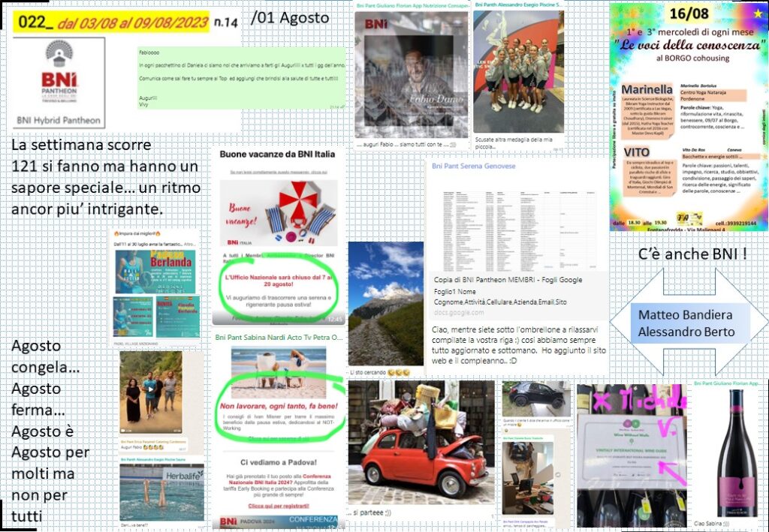769x532 pixels.
Task: Open the BNI Padova 2024 Conferenza banner
Action: point(278,521)
